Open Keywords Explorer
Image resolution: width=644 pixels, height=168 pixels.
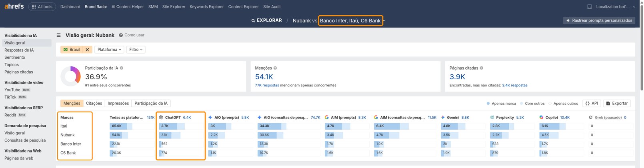click(x=207, y=7)
